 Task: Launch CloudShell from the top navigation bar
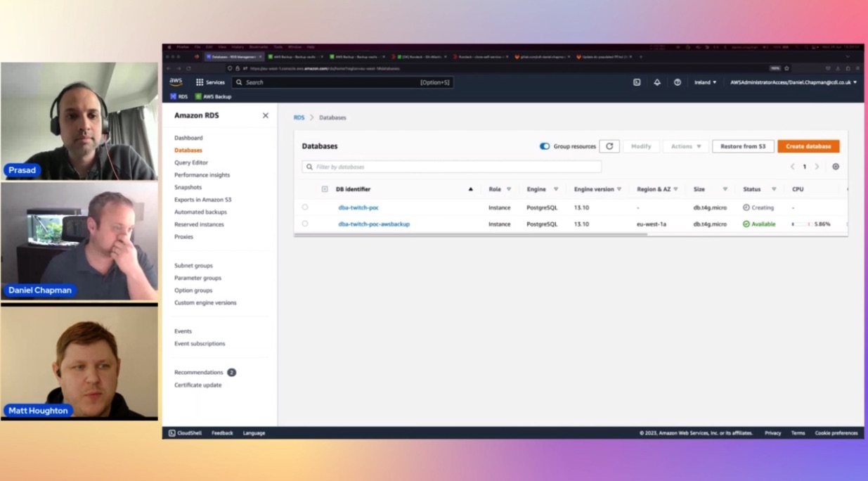[637, 82]
